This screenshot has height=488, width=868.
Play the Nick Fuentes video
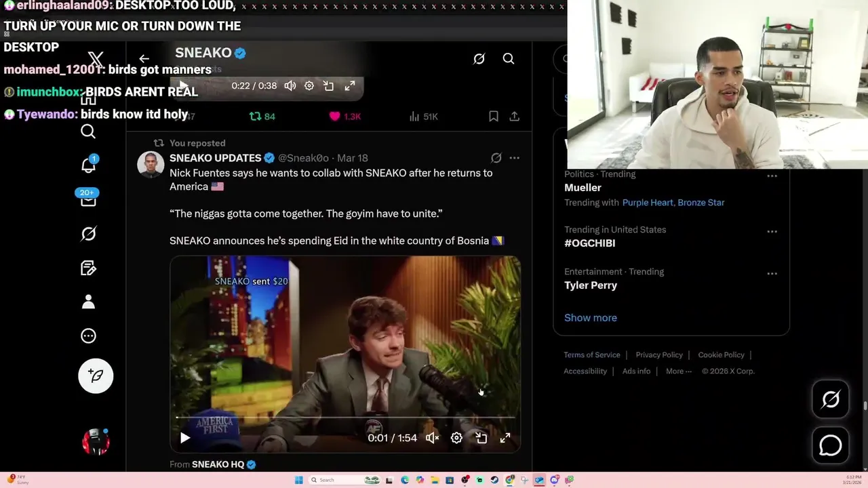185,438
